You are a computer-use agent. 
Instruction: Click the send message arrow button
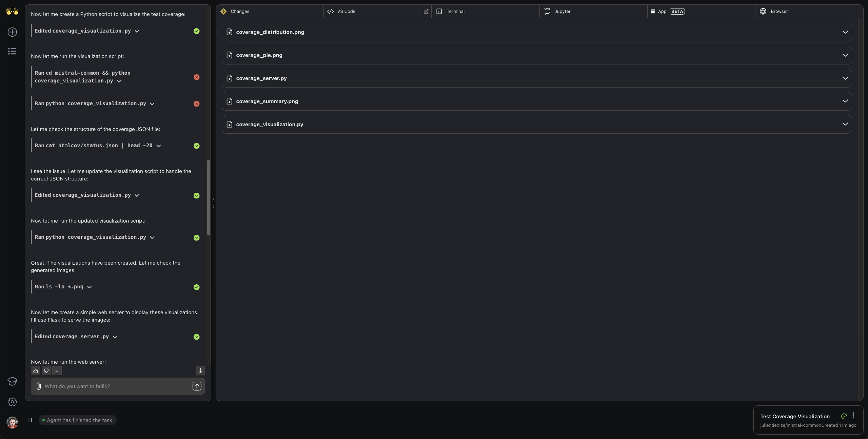[197, 386]
